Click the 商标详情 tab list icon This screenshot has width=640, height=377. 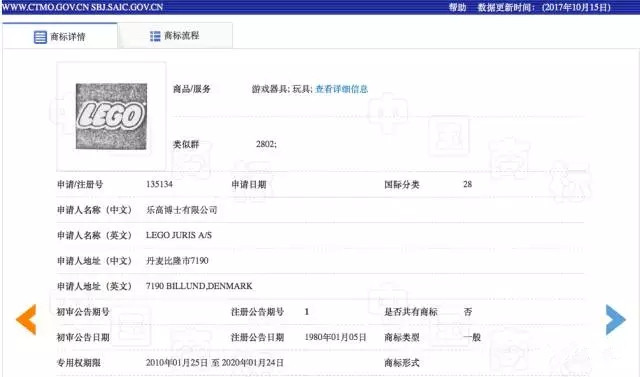[x=40, y=37]
